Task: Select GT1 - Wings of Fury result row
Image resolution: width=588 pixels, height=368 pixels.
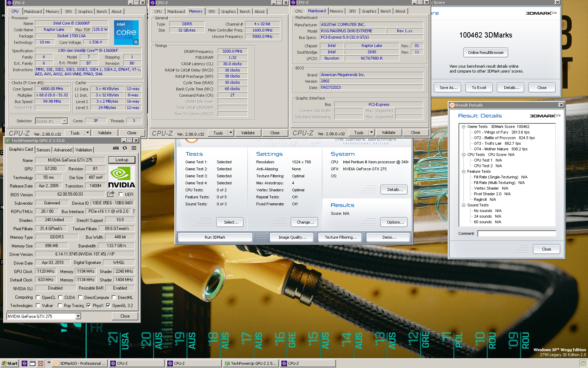Action: pos(502,132)
